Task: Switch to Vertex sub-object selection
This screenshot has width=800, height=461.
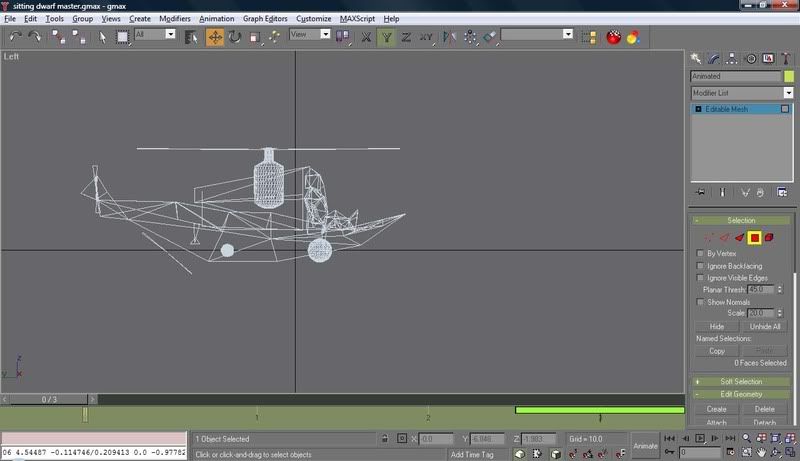Action: (x=709, y=237)
